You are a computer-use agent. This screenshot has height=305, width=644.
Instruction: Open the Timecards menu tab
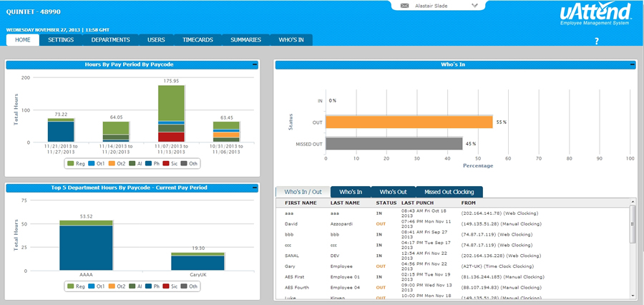pyautogui.click(x=197, y=40)
